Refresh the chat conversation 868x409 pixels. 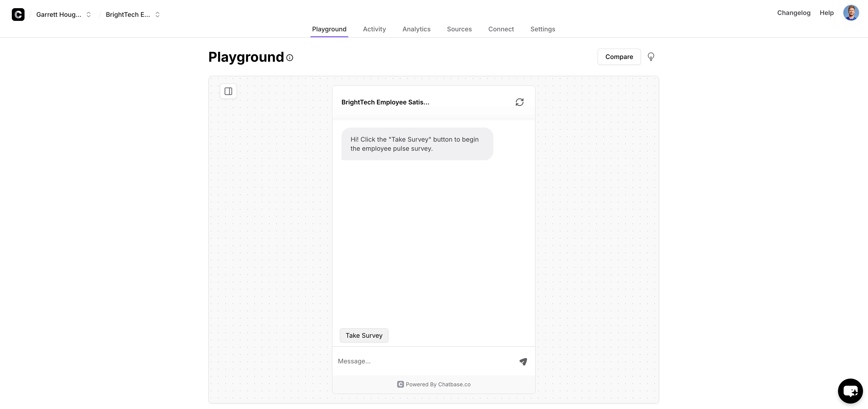[x=519, y=102]
